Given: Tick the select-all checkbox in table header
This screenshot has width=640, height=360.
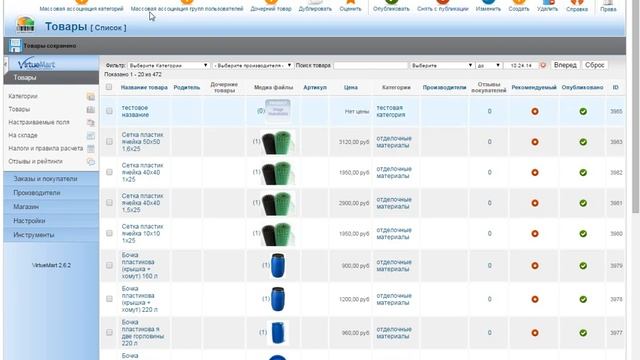Looking at the screenshot, I should [109, 87].
